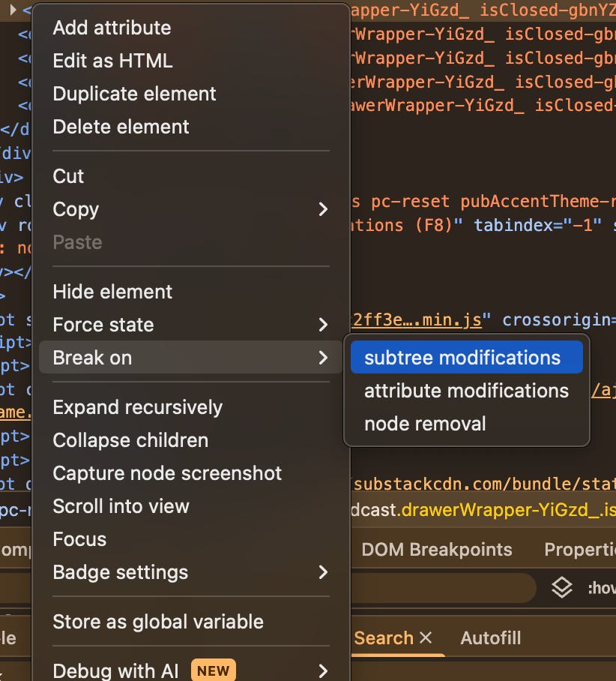The width and height of the screenshot is (616, 681).
Task: Expand Badge settings chevron arrow
Action: click(x=323, y=572)
